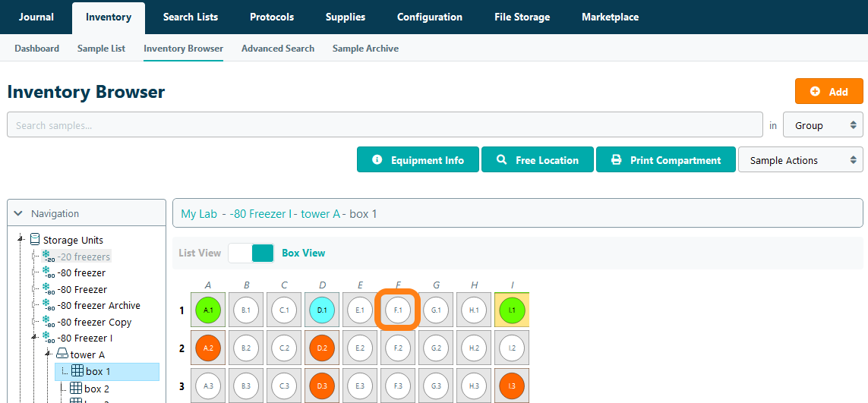Image resolution: width=868 pixels, height=403 pixels.
Task: Click the Storage Units database icon
Action: (36, 240)
